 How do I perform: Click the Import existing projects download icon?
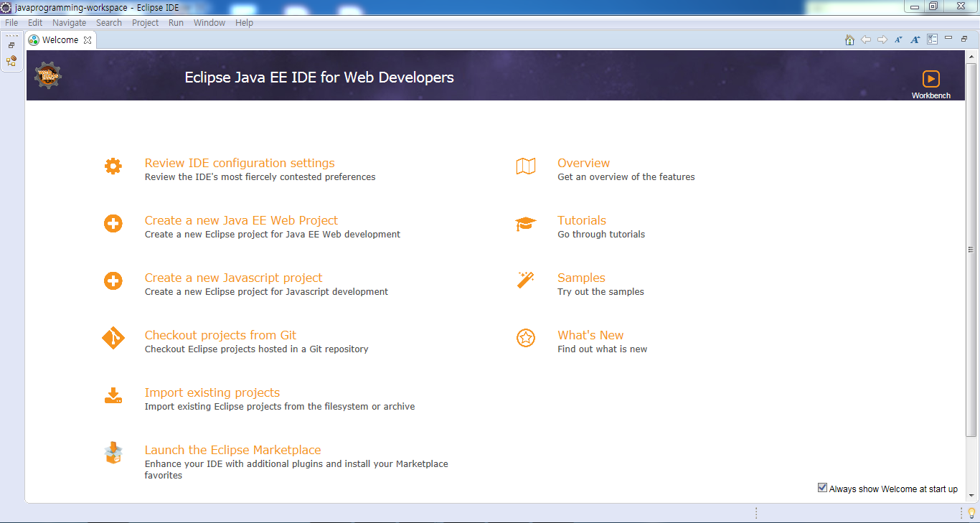[113, 395]
